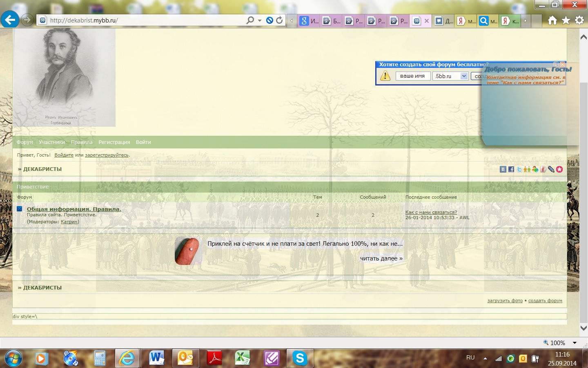Go back with the browser Back arrow
The height and width of the screenshot is (368, 588).
pyautogui.click(x=10, y=19)
